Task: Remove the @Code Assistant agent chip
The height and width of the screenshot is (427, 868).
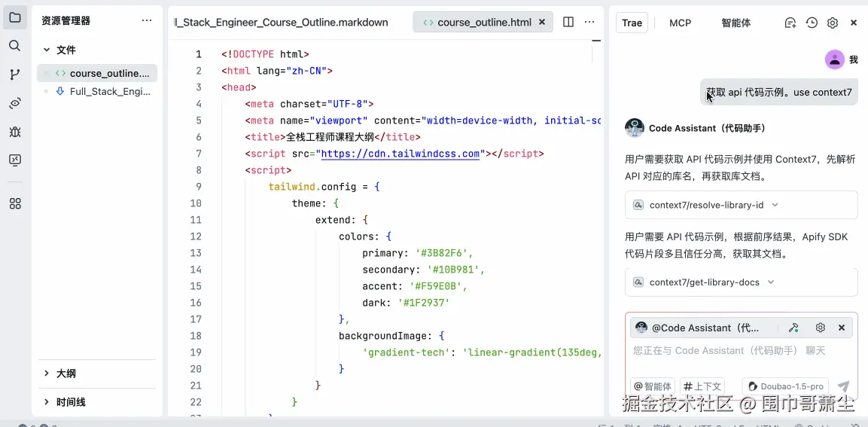Action: tap(842, 328)
